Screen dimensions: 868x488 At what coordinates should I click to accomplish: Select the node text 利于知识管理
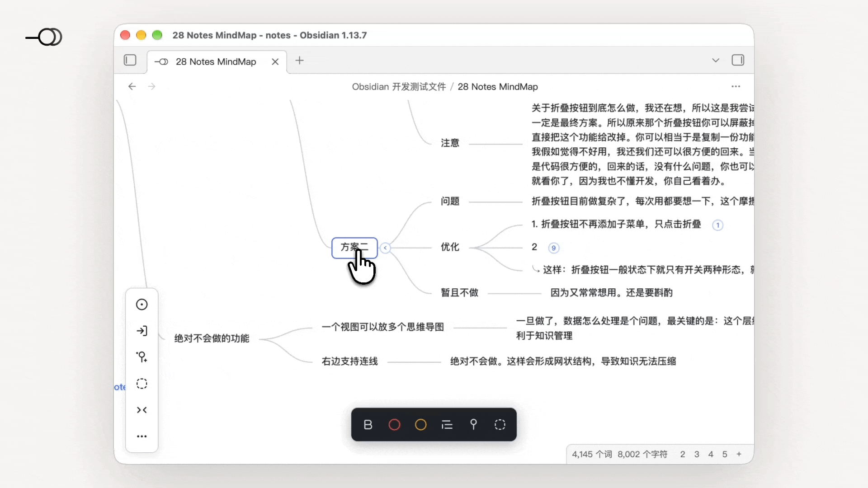pyautogui.click(x=544, y=336)
